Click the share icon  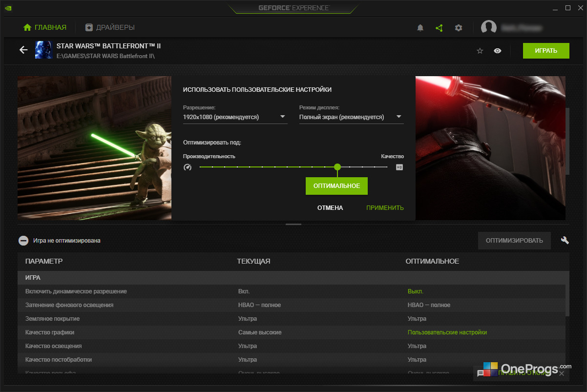[x=439, y=28]
